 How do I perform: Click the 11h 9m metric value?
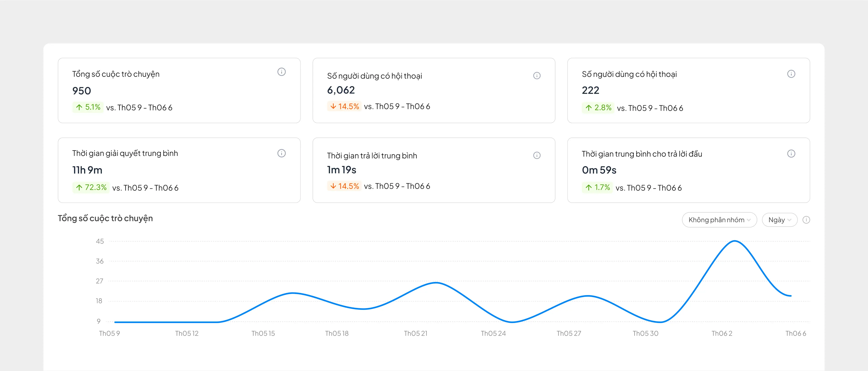point(87,170)
